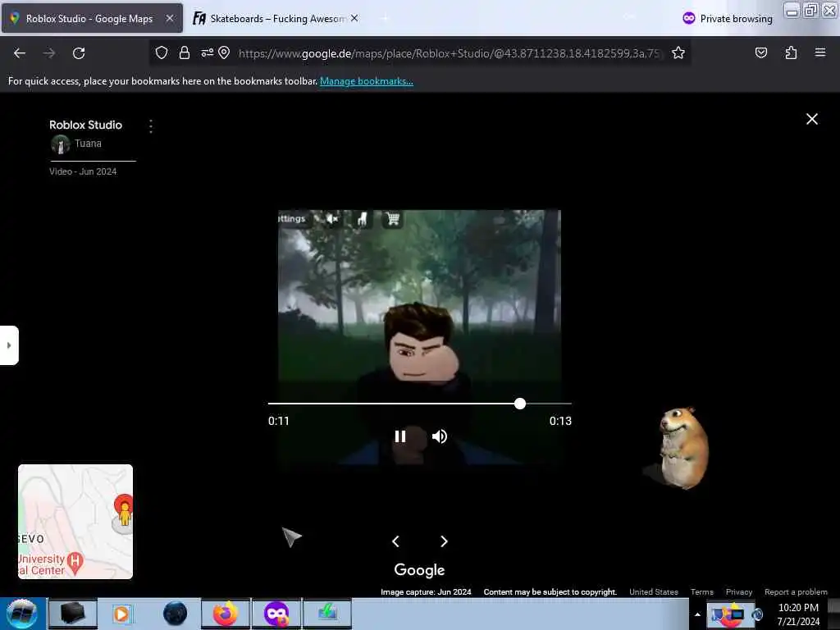Go forward to the next page
840x630 pixels.
pos(49,53)
